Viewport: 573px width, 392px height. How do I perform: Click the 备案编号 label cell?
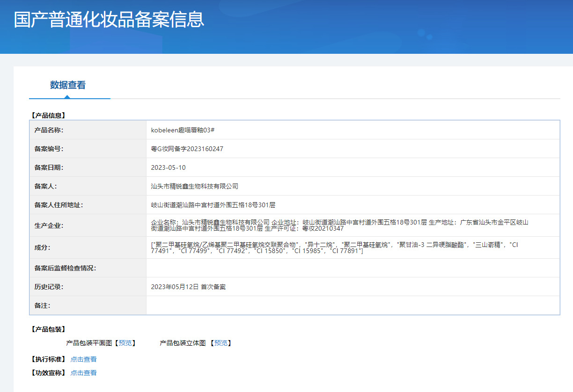[x=88, y=149]
